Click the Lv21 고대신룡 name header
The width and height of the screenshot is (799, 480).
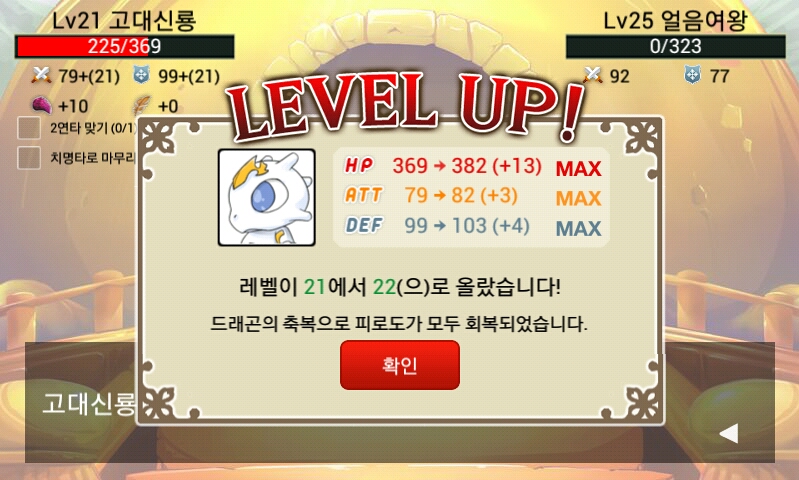pos(124,20)
